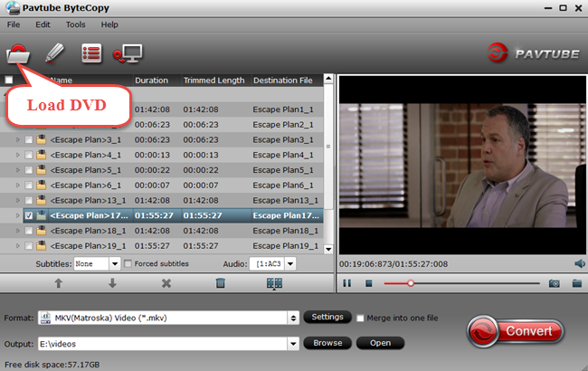This screenshot has height=371, width=588.
Task: Click film icon of Escape Plan>17 row
Action: 42,215
